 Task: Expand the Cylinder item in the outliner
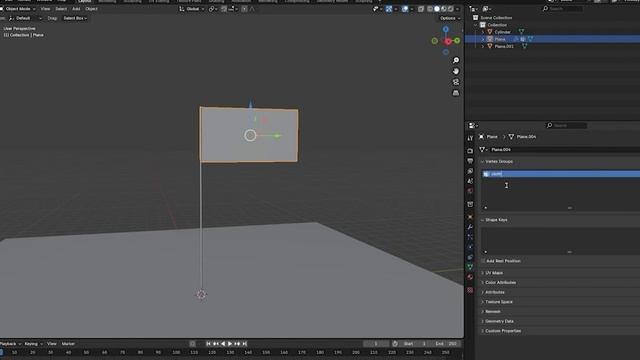[483, 32]
